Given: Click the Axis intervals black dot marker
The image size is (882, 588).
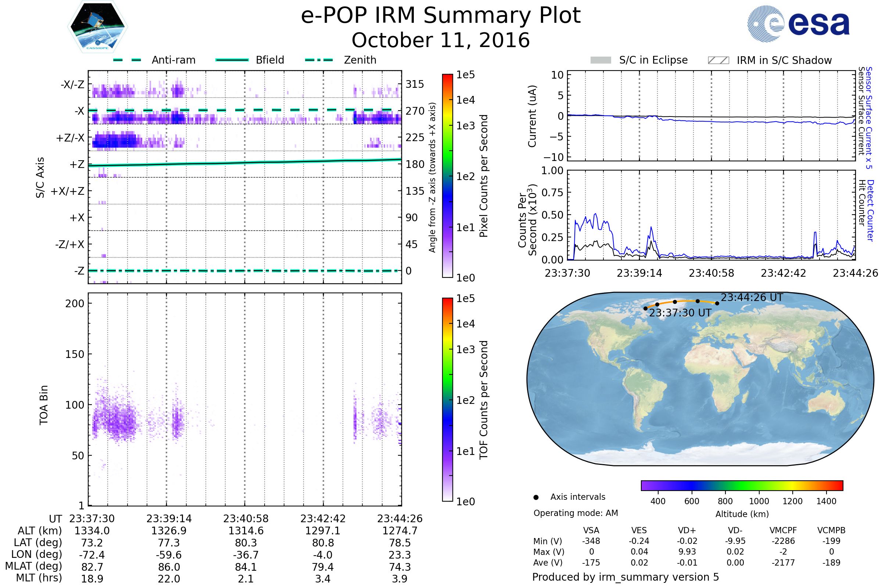Looking at the screenshot, I should coord(536,498).
